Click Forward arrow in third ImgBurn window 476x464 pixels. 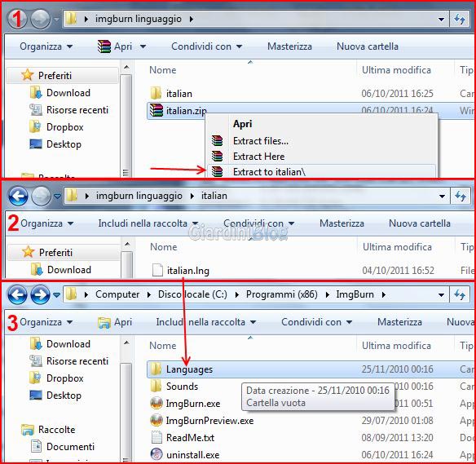pyautogui.click(x=40, y=294)
